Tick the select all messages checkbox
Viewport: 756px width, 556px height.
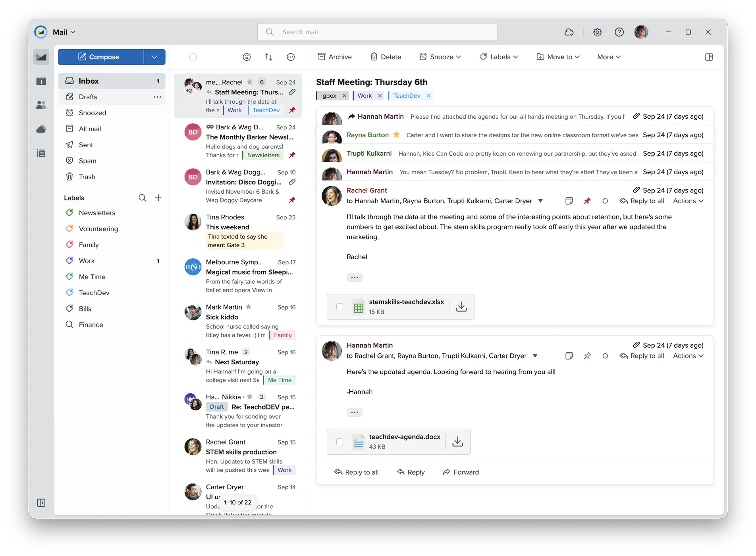[193, 57]
